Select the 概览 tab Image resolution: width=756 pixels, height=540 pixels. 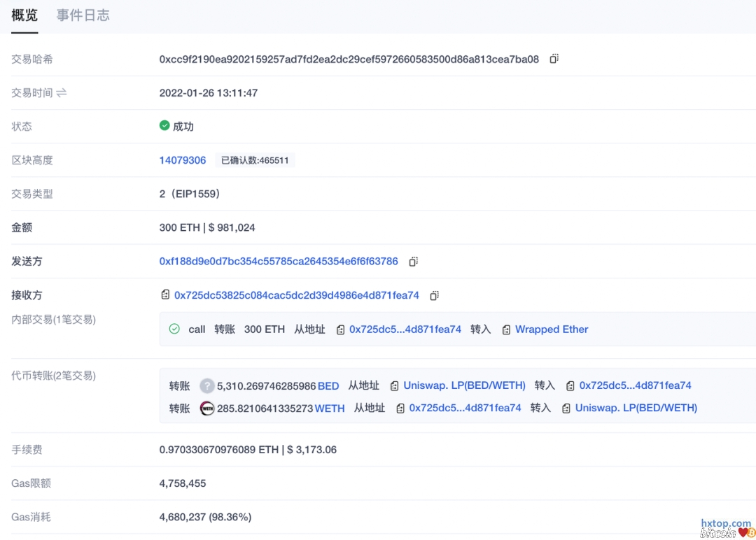[24, 15]
